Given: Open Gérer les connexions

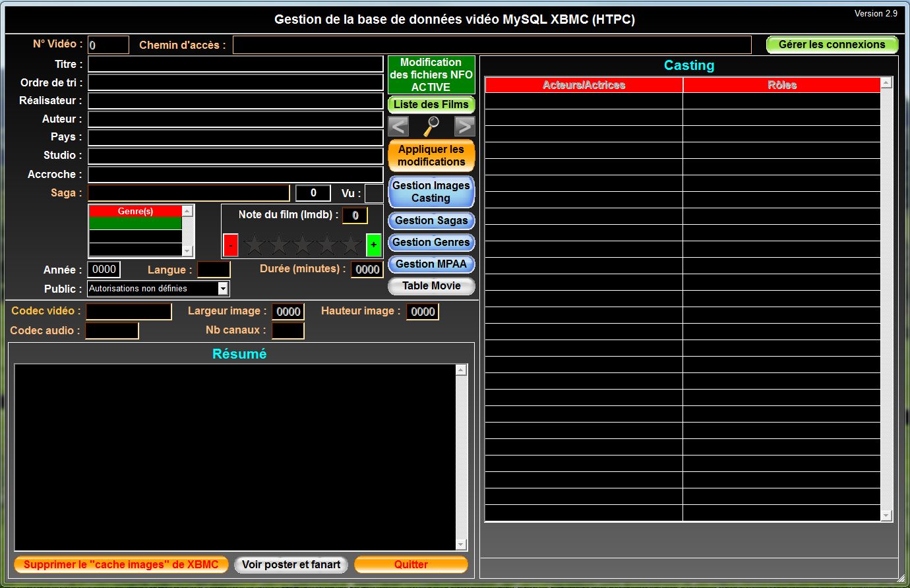Looking at the screenshot, I should [x=832, y=45].
